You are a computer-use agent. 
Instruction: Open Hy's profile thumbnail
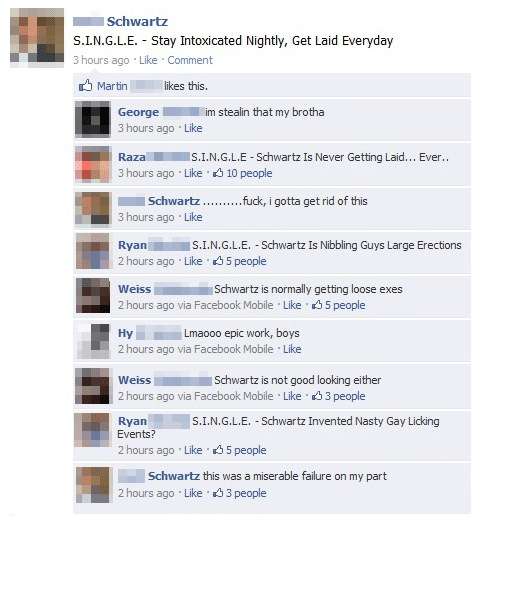pos(93,341)
